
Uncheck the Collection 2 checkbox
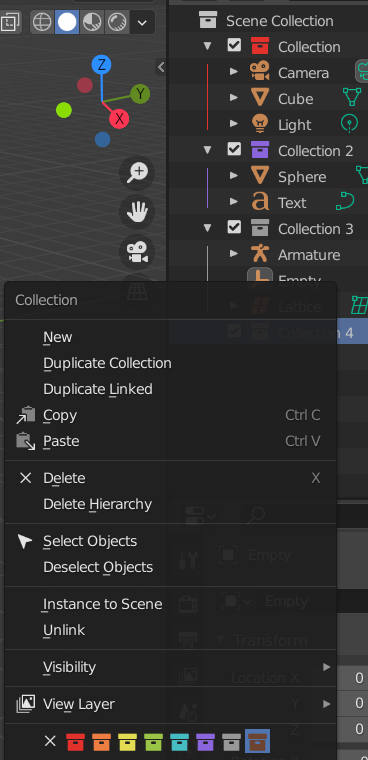coord(234,150)
